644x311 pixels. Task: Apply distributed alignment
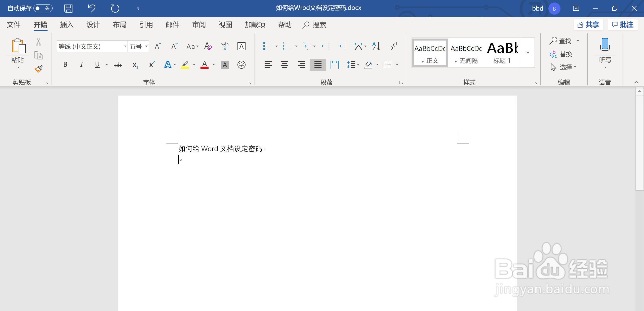click(x=335, y=65)
